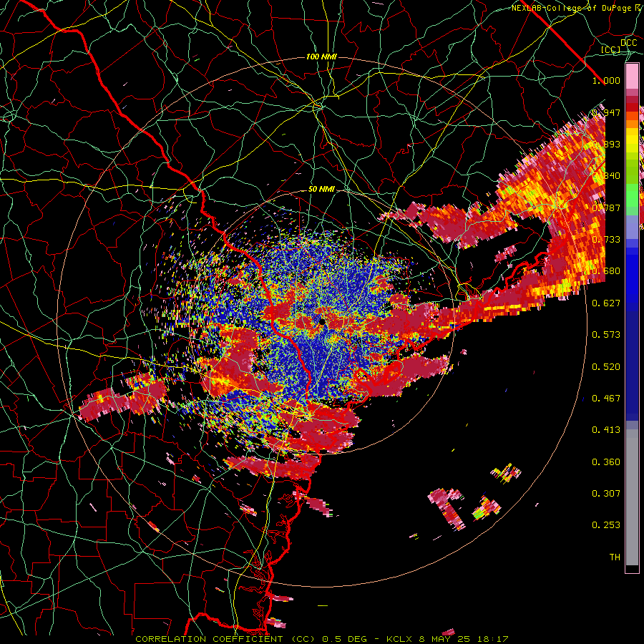Click the Correlation Coefficient caption at bottom
Viewport: 644px width, 644px height.
click(x=322, y=639)
